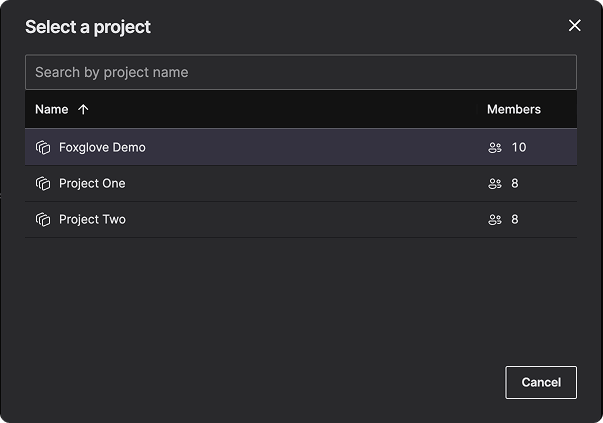Click members icon in Project Two row
The width and height of the screenshot is (603, 423).
(494, 220)
